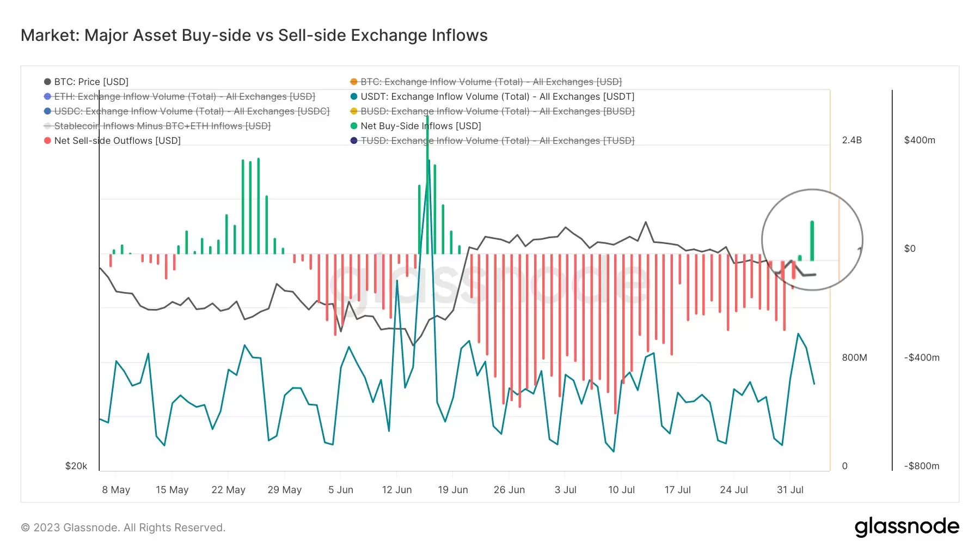Click the 2023 Glassnode copyright text
The width and height of the screenshot is (980, 552).
tap(123, 527)
